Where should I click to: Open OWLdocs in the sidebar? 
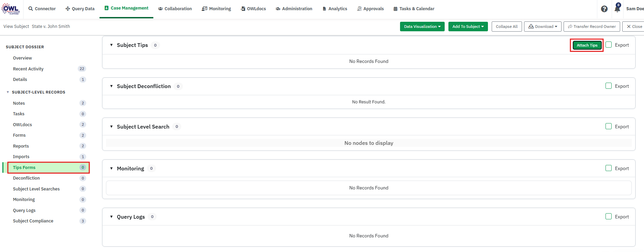pyautogui.click(x=22, y=124)
